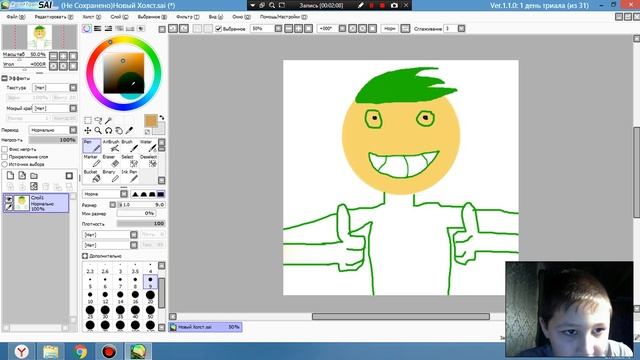This screenshot has height=360, width=640.
Task: Select the Binary pen tool
Action: coord(111,176)
